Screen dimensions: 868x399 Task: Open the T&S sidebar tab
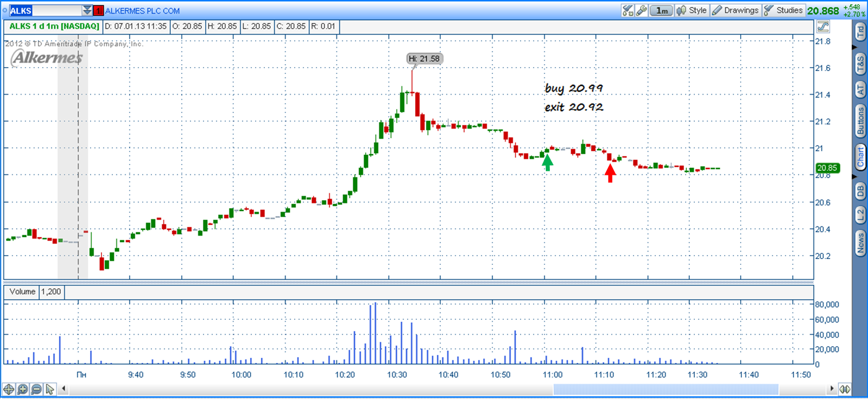(860, 62)
